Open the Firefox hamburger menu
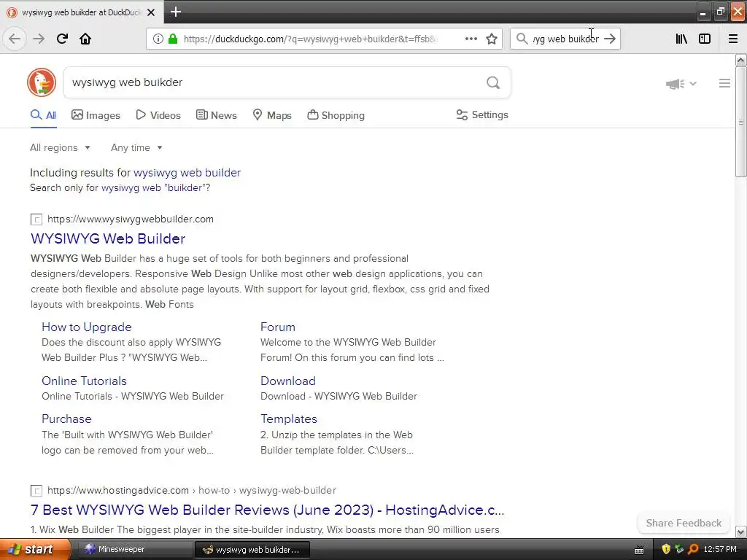Viewport: 747px width, 560px height. (733, 39)
